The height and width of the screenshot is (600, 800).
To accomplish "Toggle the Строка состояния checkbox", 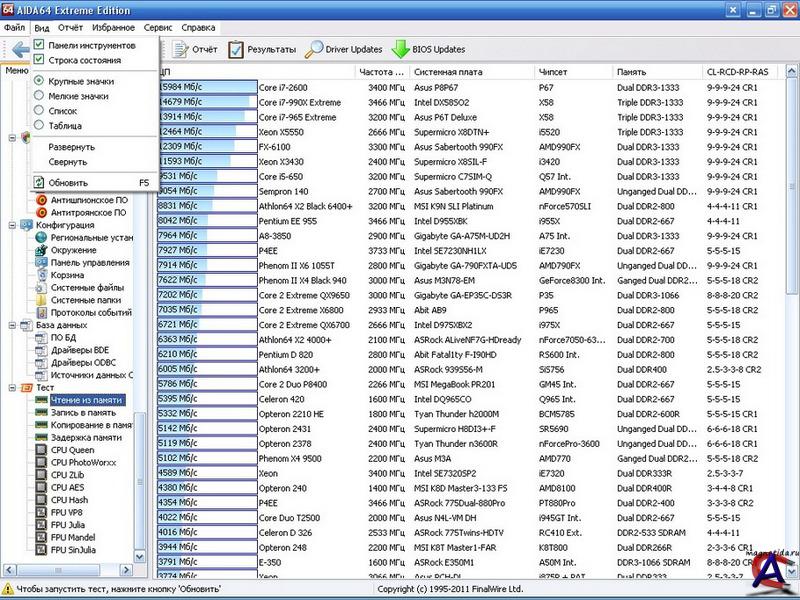I will pos(39,60).
